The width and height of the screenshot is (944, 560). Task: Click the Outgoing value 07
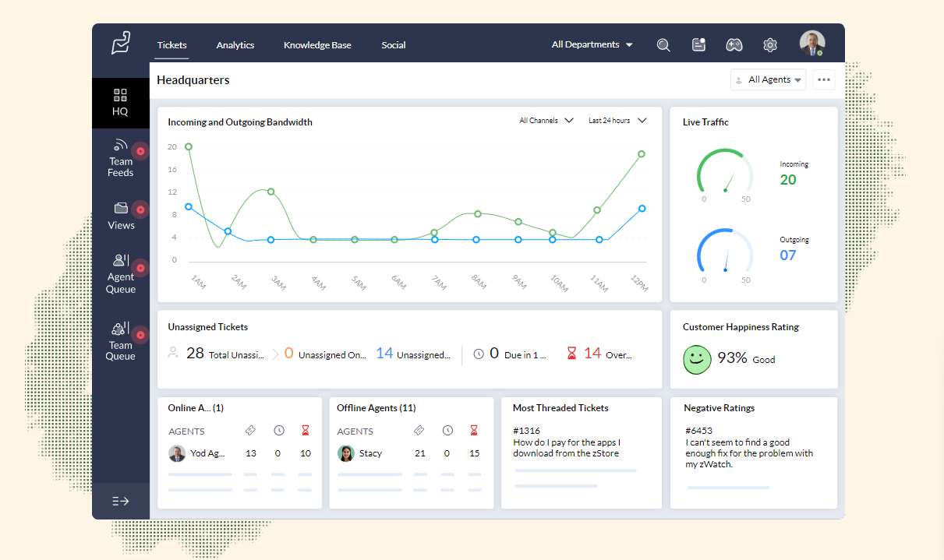point(788,255)
